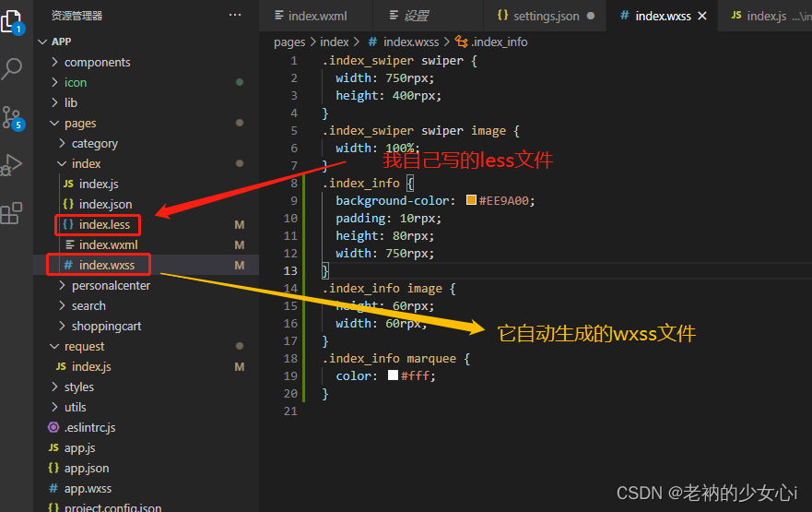The image size is (812, 512).
Task: Open the .eslintrc.js file
Action: click(90, 427)
